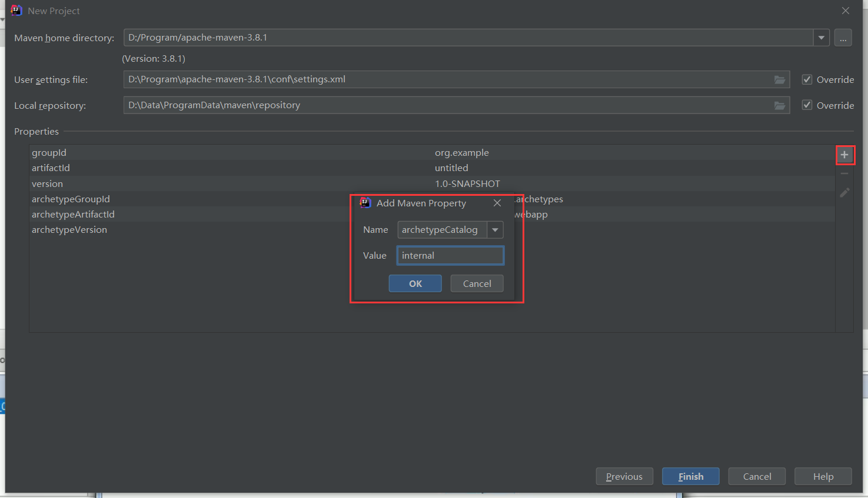Expand the Name combo box arrow

coord(495,230)
